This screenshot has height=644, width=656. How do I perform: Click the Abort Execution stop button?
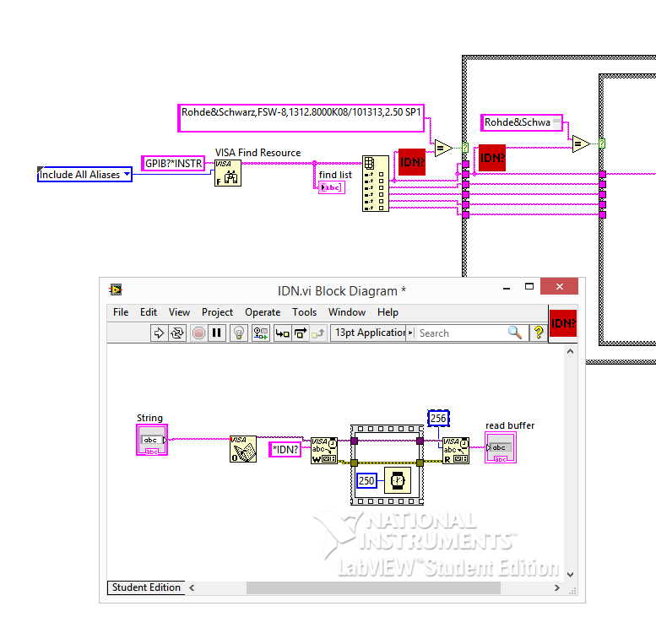click(198, 333)
